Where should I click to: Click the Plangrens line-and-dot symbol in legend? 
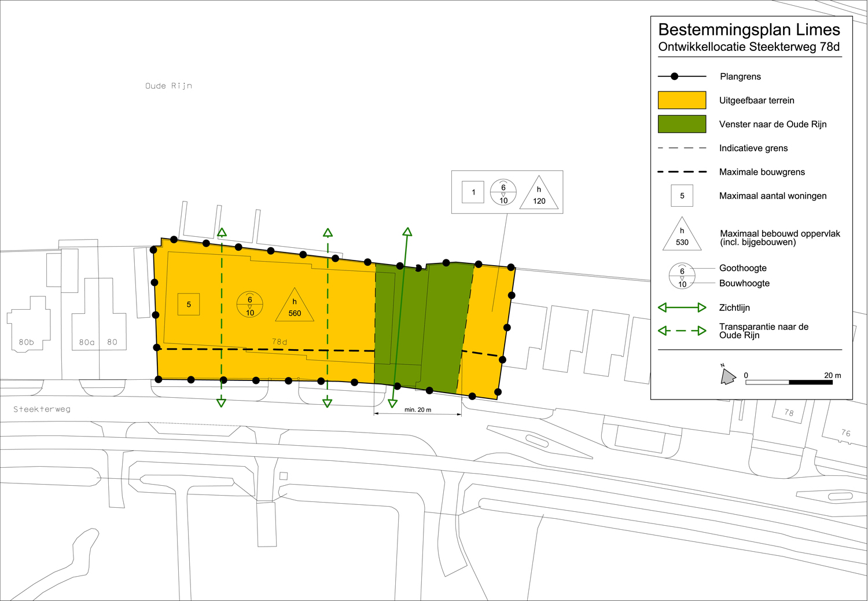click(x=682, y=76)
